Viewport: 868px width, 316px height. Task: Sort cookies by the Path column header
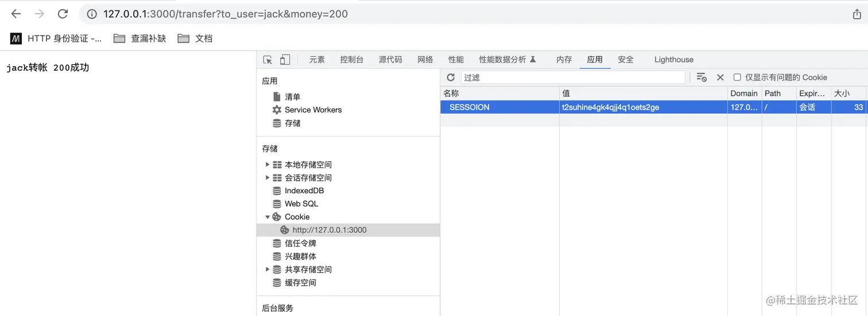(779, 93)
